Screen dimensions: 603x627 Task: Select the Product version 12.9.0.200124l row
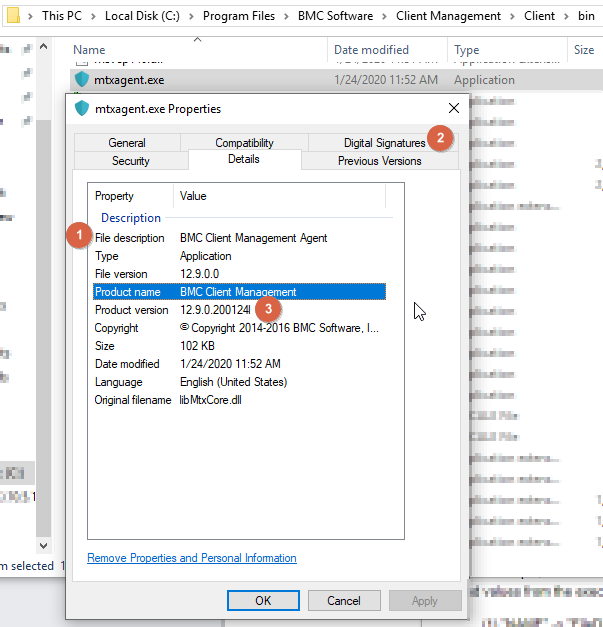(239, 310)
